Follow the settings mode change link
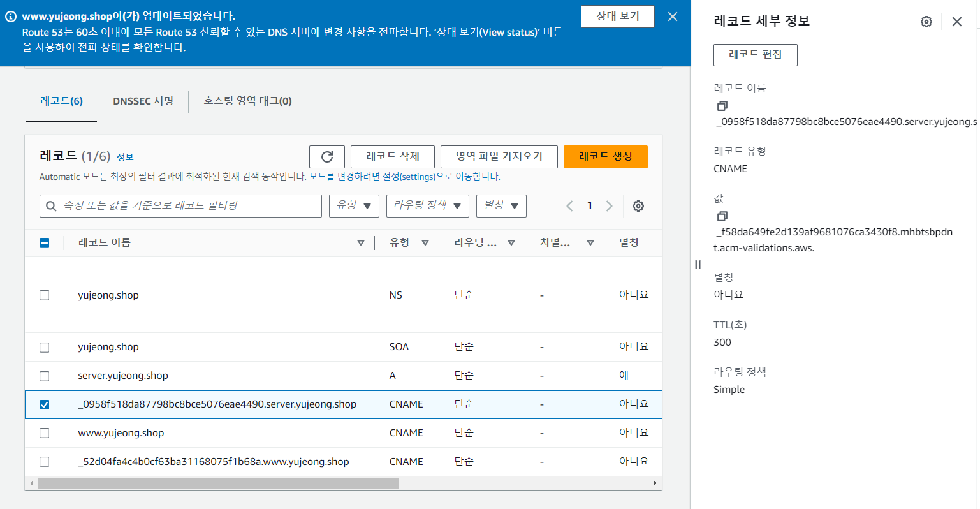The width and height of the screenshot is (980, 509). pos(404,177)
